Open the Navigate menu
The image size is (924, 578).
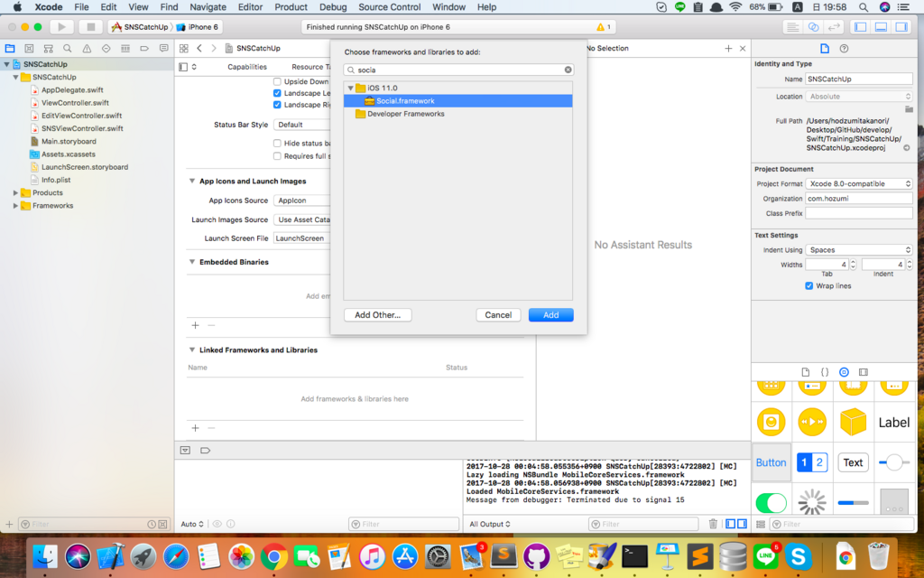208,7
